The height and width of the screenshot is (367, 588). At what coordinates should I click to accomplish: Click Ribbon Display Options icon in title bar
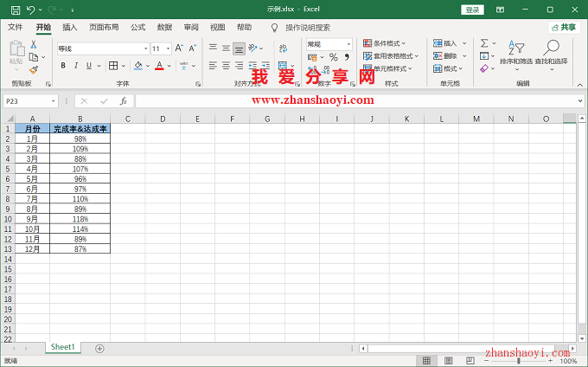[500, 10]
